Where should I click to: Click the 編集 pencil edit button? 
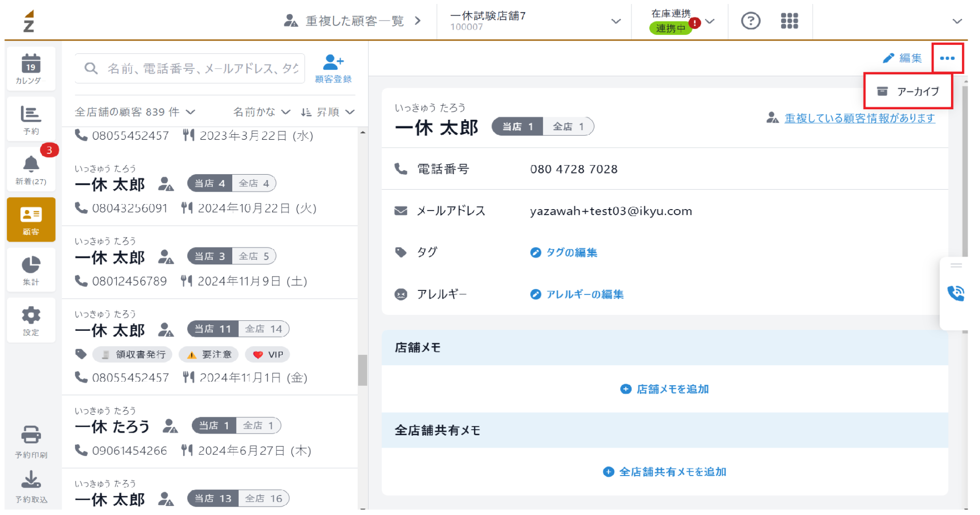tap(902, 58)
